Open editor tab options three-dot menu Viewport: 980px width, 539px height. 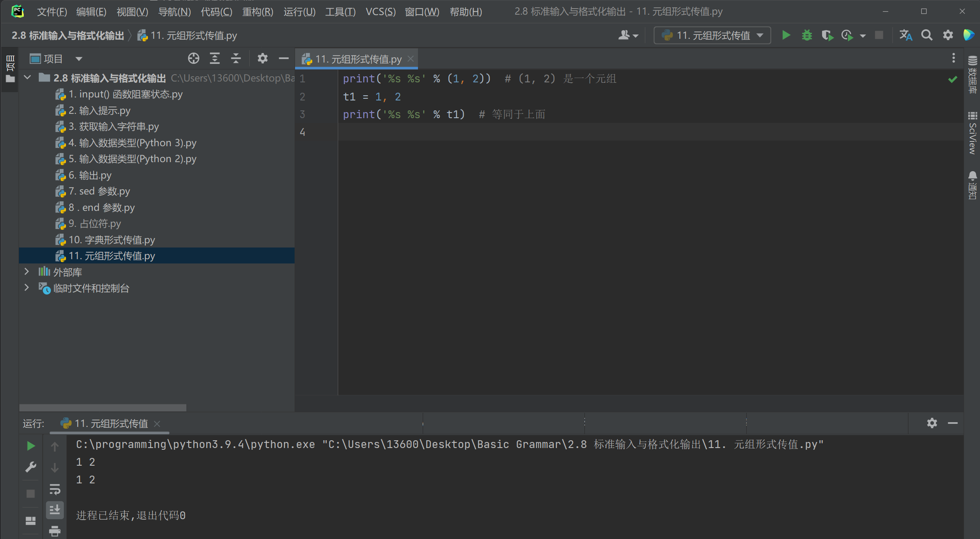pyautogui.click(x=953, y=58)
